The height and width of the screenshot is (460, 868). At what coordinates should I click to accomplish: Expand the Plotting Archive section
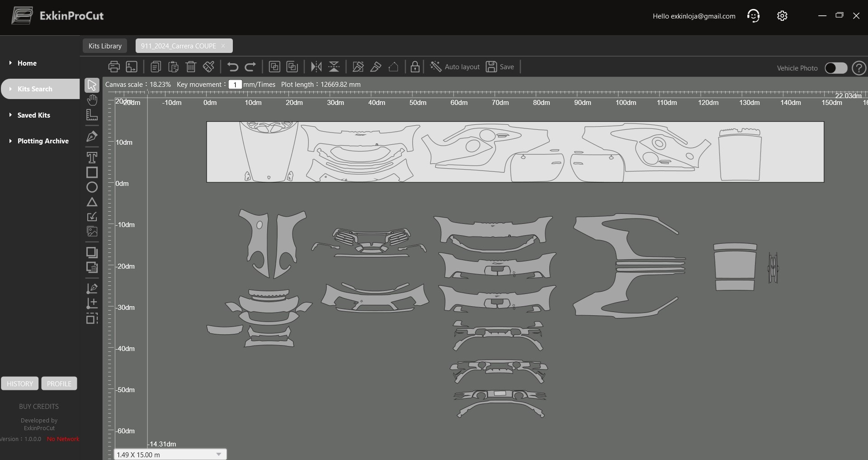click(43, 141)
